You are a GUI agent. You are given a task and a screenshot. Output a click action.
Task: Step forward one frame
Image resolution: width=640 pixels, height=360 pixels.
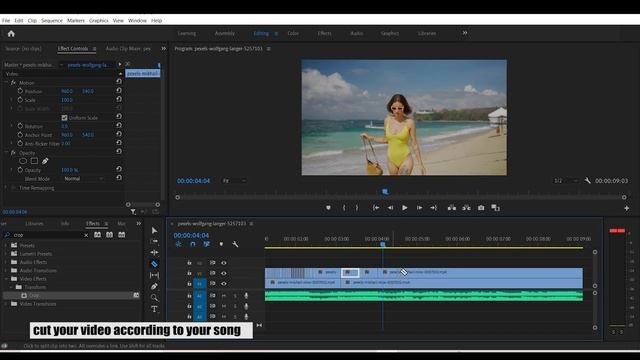[x=419, y=208]
